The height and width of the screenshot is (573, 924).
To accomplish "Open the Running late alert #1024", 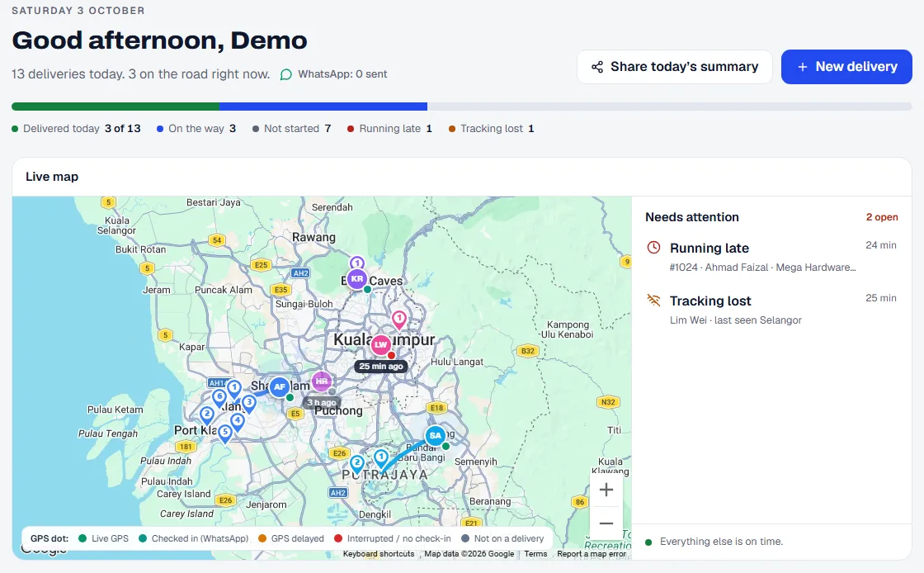I will click(x=771, y=257).
